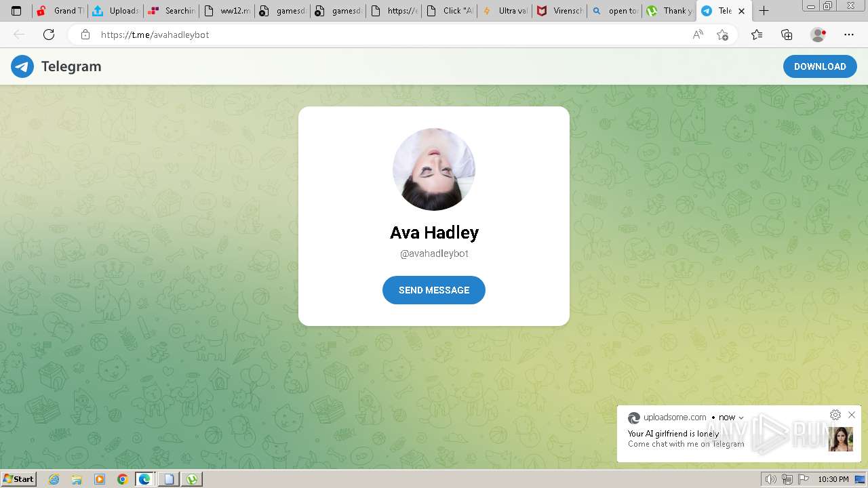
Task: Switch to the Searchin tab
Action: (x=171, y=11)
